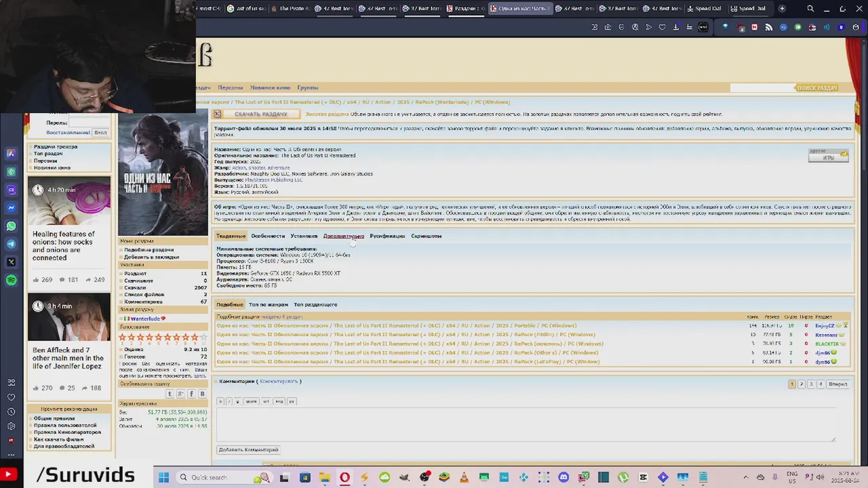
Task: Switch to Особенности tab
Action: coord(268,236)
